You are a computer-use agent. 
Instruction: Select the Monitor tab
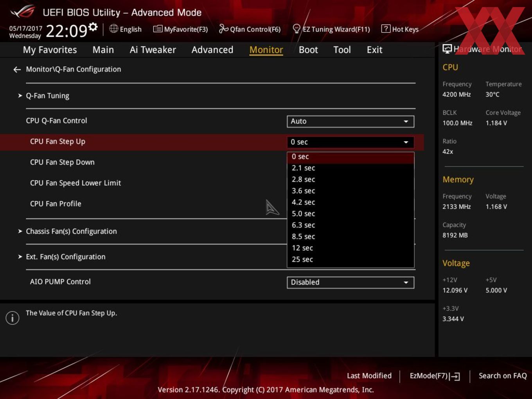point(266,50)
